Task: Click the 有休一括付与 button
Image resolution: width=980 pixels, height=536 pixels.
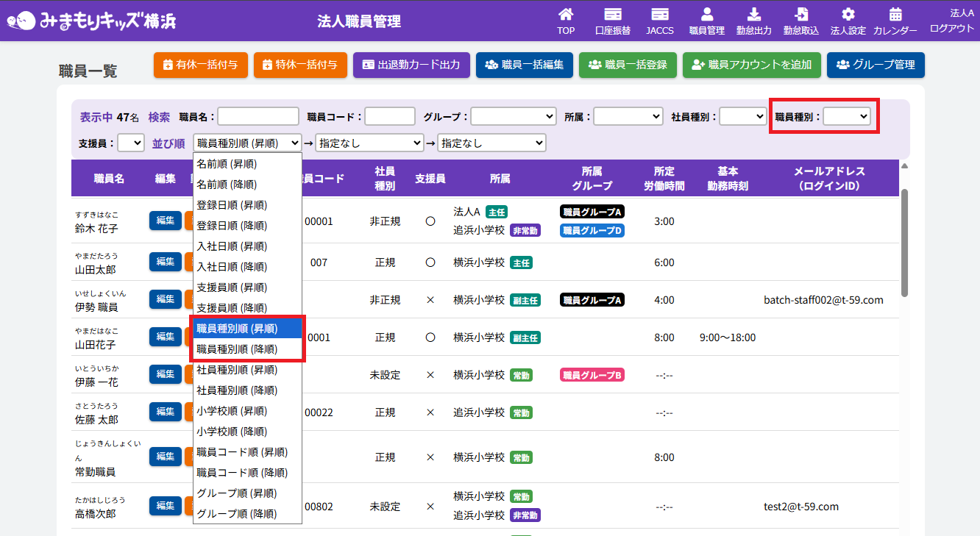Action: 201,65
